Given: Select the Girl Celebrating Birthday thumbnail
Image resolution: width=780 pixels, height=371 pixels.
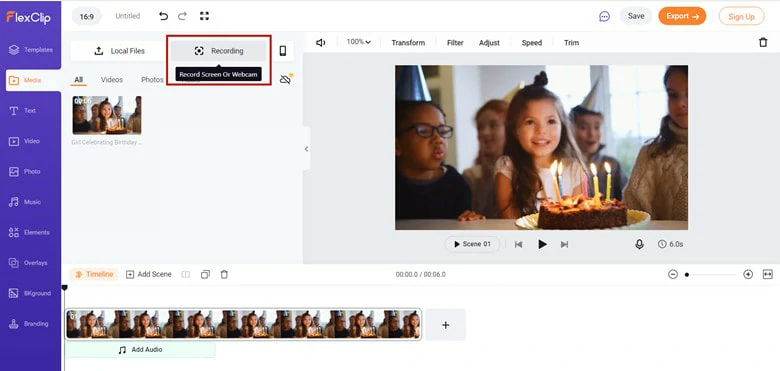Looking at the screenshot, I should pos(107,115).
